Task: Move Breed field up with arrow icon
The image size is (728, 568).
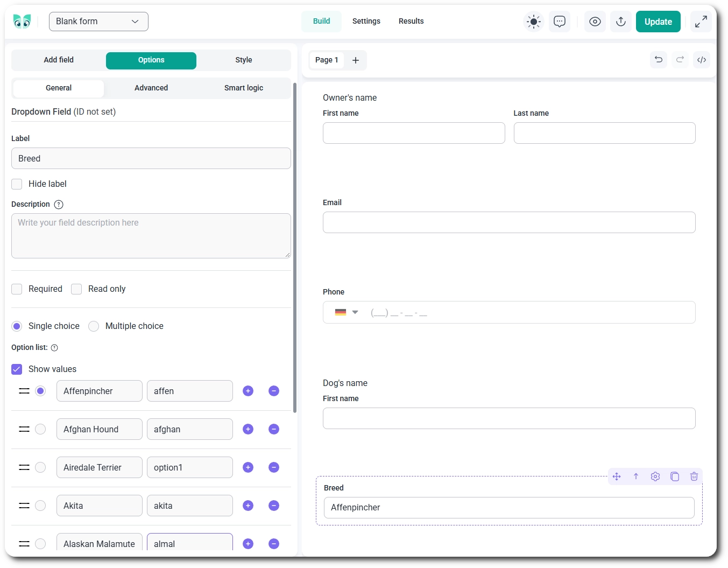Action: 636,476
